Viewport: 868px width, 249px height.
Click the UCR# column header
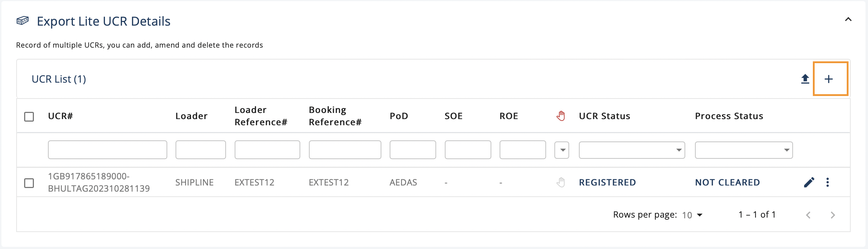pyautogui.click(x=61, y=116)
